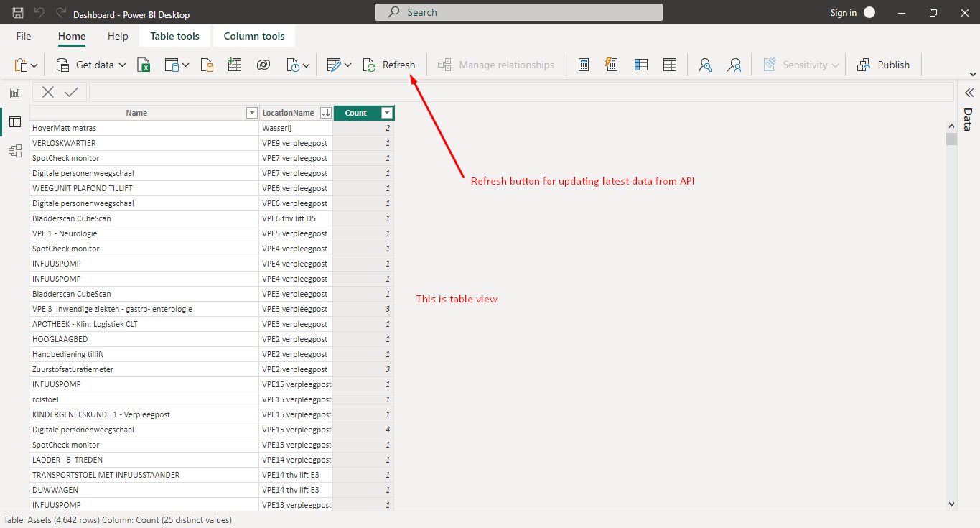
Task: Open Model view from left sidebar
Action: pyautogui.click(x=14, y=151)
